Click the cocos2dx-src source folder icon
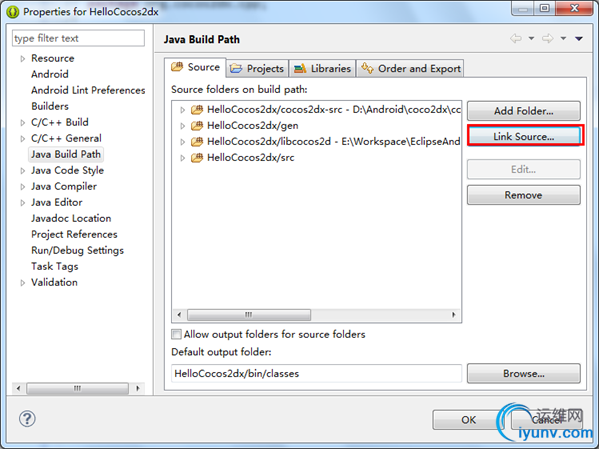 [x=197, y=110]
